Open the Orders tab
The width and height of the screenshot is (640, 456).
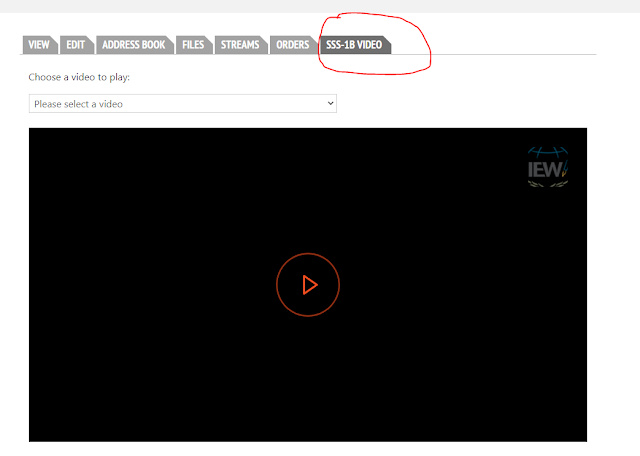(x=293, y=45)
